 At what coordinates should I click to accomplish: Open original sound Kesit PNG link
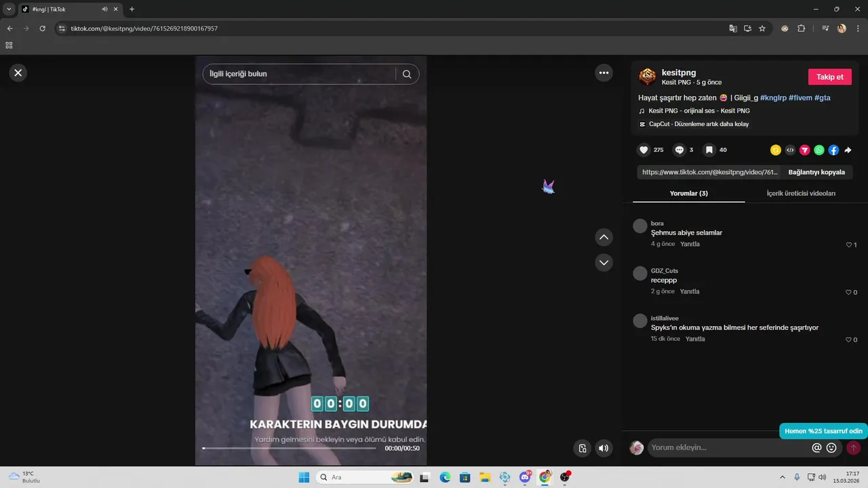click(699, 110)
